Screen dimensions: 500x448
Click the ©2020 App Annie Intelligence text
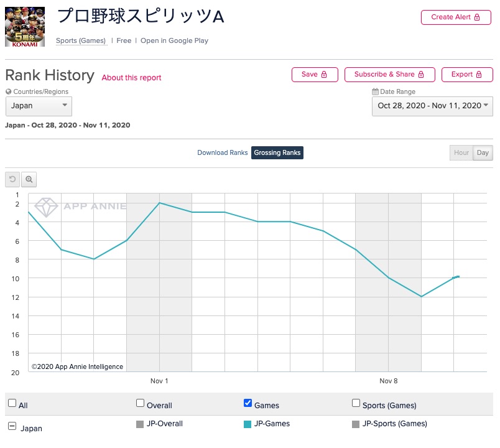tap(77, 366)
